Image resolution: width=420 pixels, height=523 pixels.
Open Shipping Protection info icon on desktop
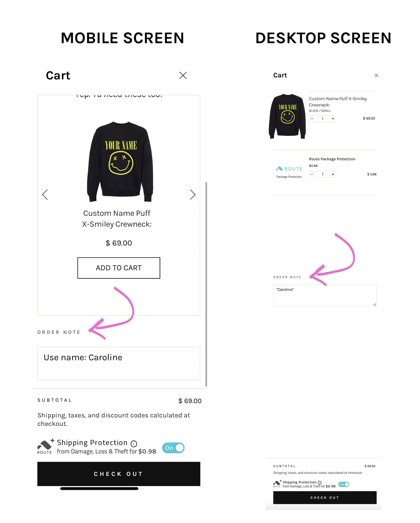tap(320, 483)
